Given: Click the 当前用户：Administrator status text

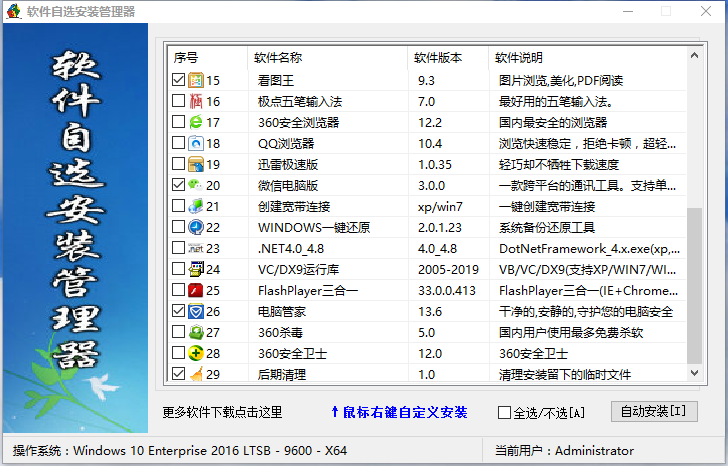Looking at the screenshot, I should click(x=564, y=450).
